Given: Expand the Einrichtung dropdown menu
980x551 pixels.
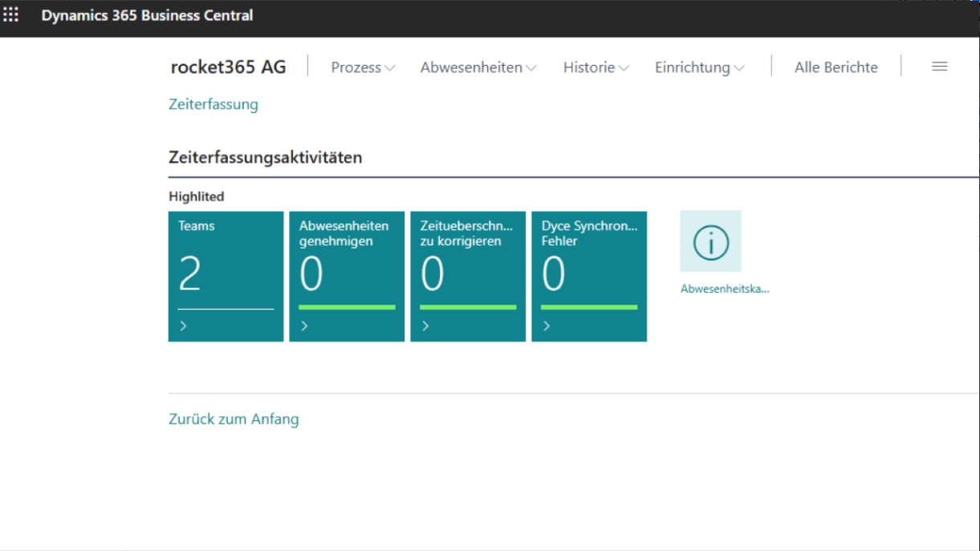Looking at the screenshot, I should pyautogui.click(x=699, y=67).
